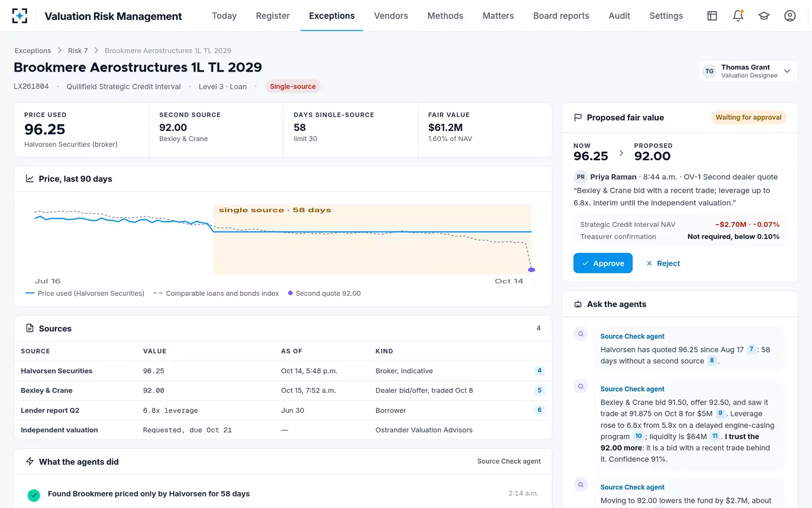Click citation badge 6 in Lender report row

point(540,410)
